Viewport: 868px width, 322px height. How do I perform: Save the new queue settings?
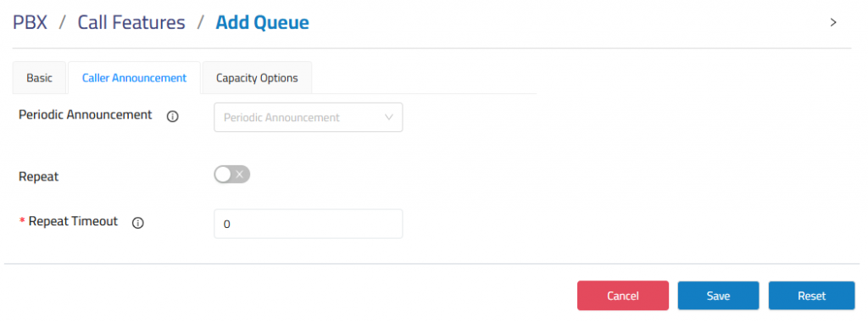point(718,296)
